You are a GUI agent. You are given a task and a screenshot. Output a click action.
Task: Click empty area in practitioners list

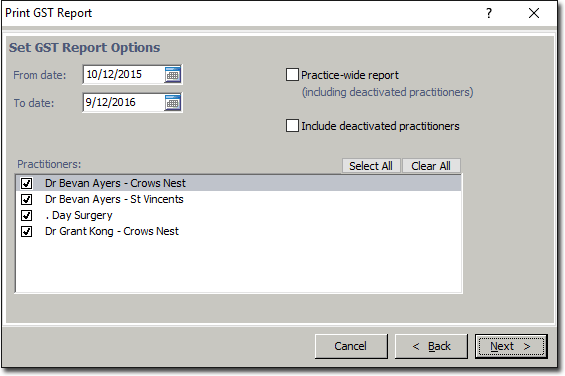(x=239, y=265)
